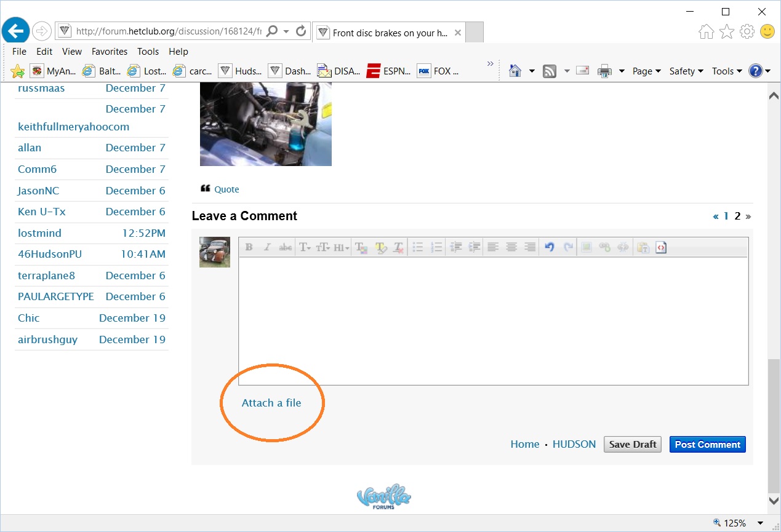The height and width of the screenshot is (532, 781).
Task: Open the ESPN bookmark in favorites bar
Action: click(x=388, y=71)
